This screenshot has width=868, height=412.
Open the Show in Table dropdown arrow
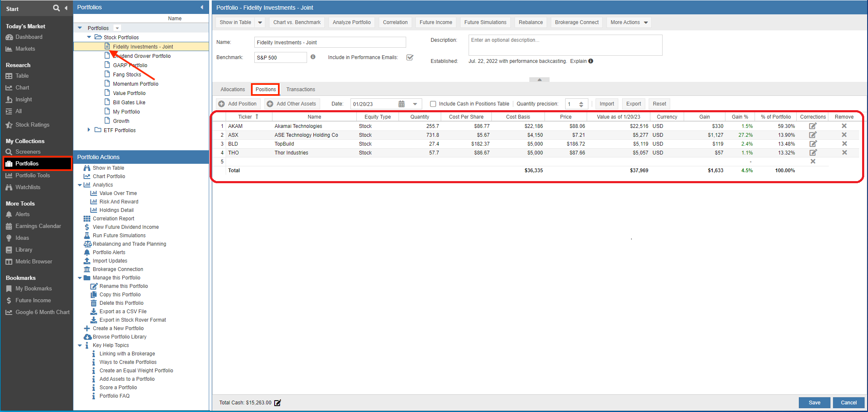coord(260,22)
